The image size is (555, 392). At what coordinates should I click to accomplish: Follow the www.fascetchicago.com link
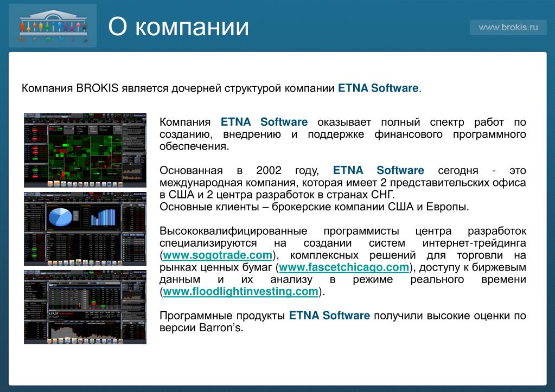[x=344, y=267]
